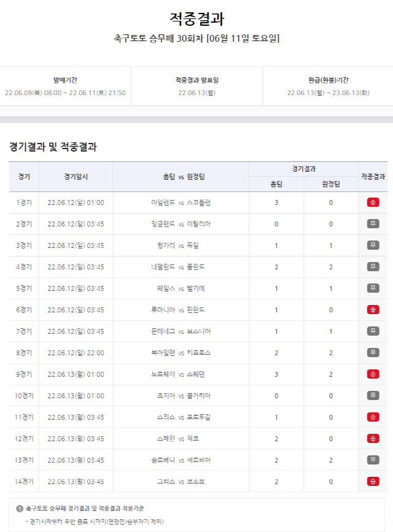Click the 경기 number column header
This screenshot has width=393, height=532.
pyautogui.click(x=24, y=177)
